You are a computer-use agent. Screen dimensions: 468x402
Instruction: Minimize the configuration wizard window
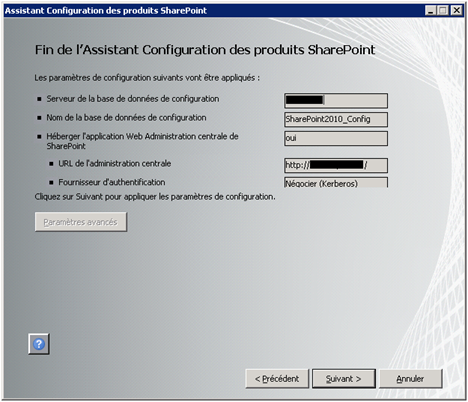pyautogui.click(x=430, y=11)
